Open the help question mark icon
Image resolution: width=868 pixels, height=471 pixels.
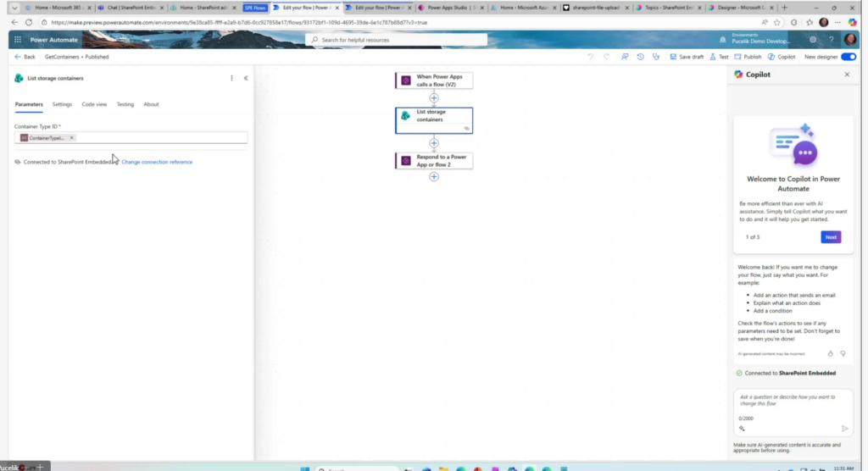tap(831, 40)
